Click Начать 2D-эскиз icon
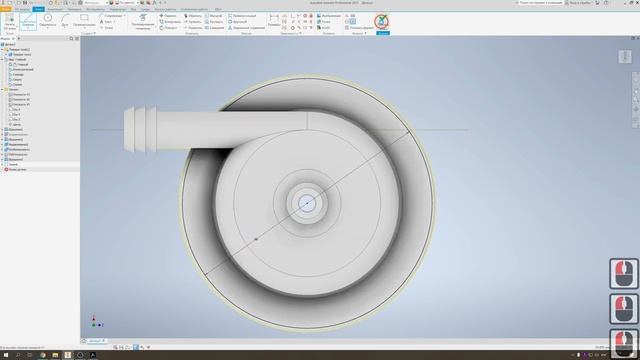Screen dimensions: 640x360 pos(9,21)
